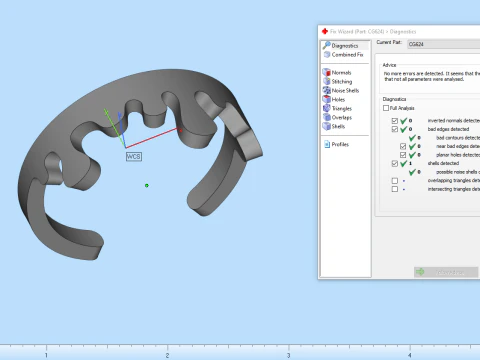Viewport: 480px width, 360px height.
Task: Enable overlapping triangles detection checkbox
Action: (x=395, y=181)
